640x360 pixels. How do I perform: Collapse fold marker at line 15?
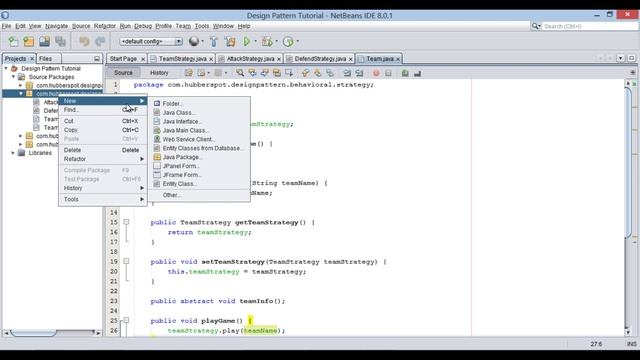pyautogui.click(x=126, y=222)
